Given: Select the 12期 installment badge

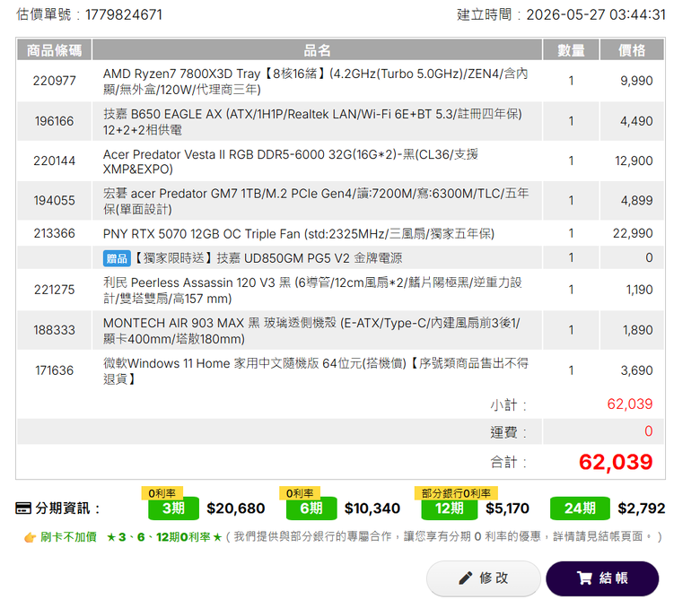Looking at the screenshot, I should pyautogui.click(x=450, y=508).
